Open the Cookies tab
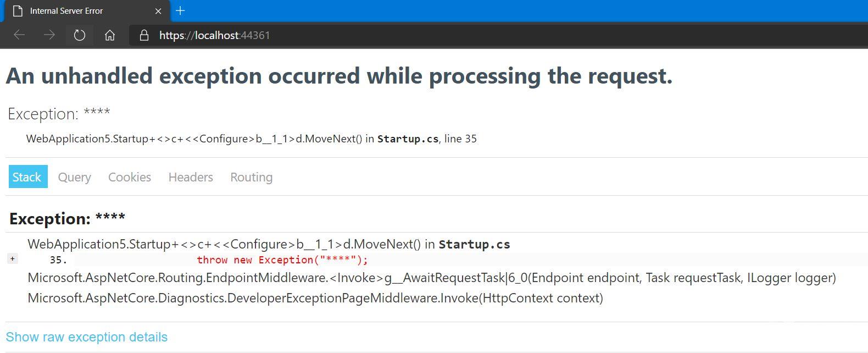This screenshot has width=868, height=353. point(130,177)
